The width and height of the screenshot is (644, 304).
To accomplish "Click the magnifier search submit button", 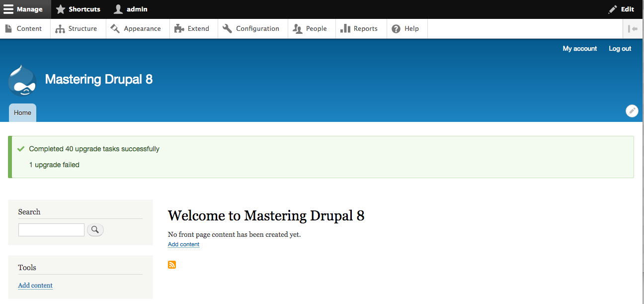I will (95, 230).
